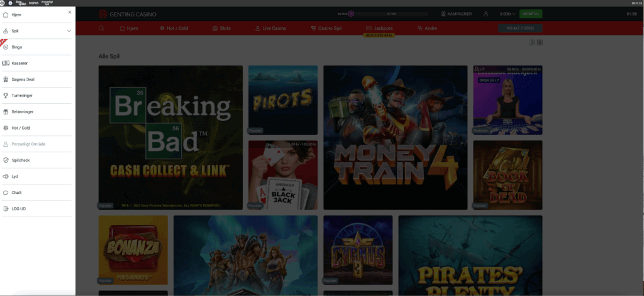Open the Cygnus 3 game tile
Image resolution: width=644 pixels, height=296 pixels.
point(358,250)
